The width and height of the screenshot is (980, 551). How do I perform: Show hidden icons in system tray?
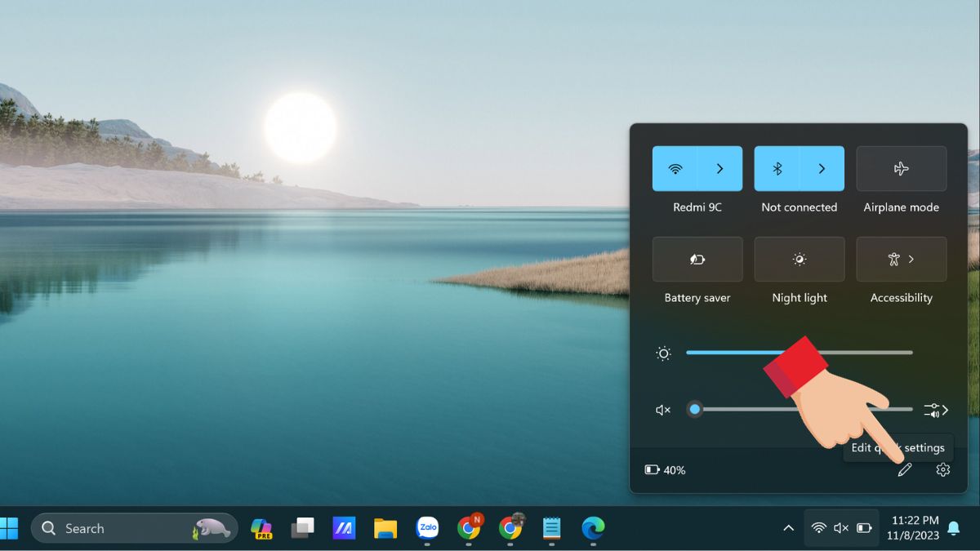tap(788, 528)
